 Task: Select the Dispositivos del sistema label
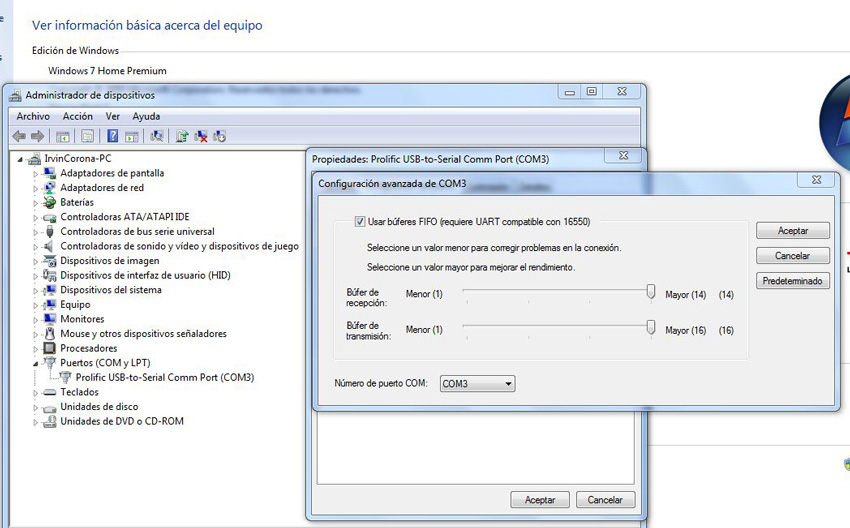(111, 290)
